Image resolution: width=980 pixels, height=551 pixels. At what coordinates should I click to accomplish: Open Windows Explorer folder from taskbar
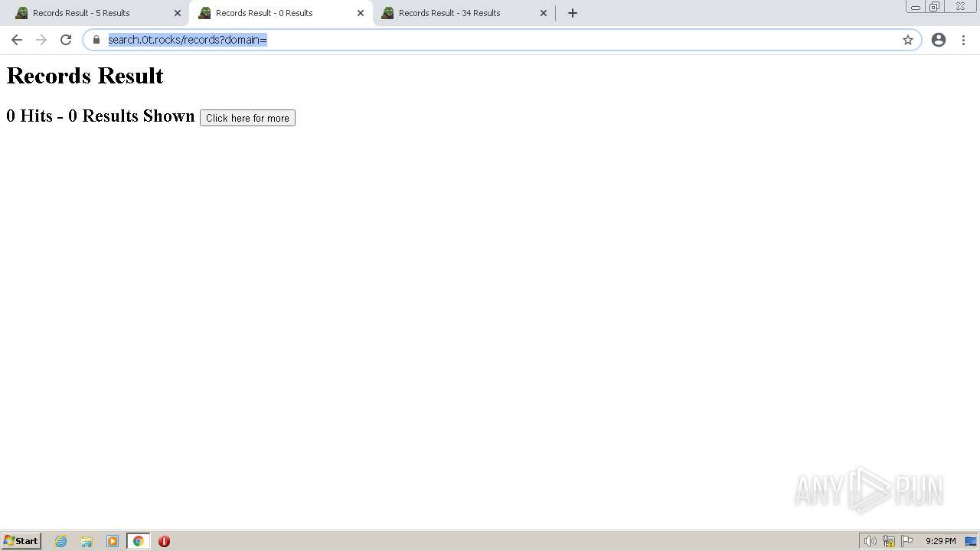click(87, 541)
